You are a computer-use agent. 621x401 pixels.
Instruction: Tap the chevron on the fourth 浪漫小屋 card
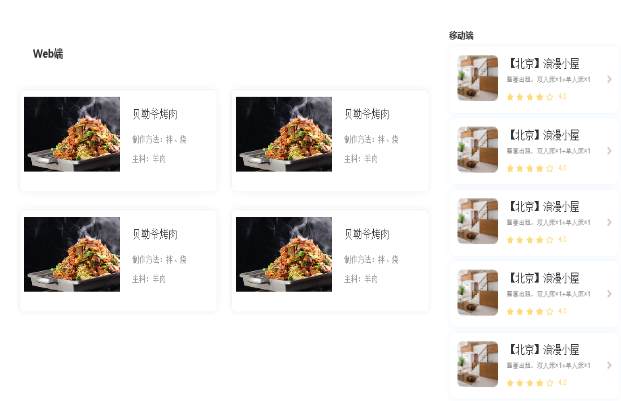pos(609,294)
